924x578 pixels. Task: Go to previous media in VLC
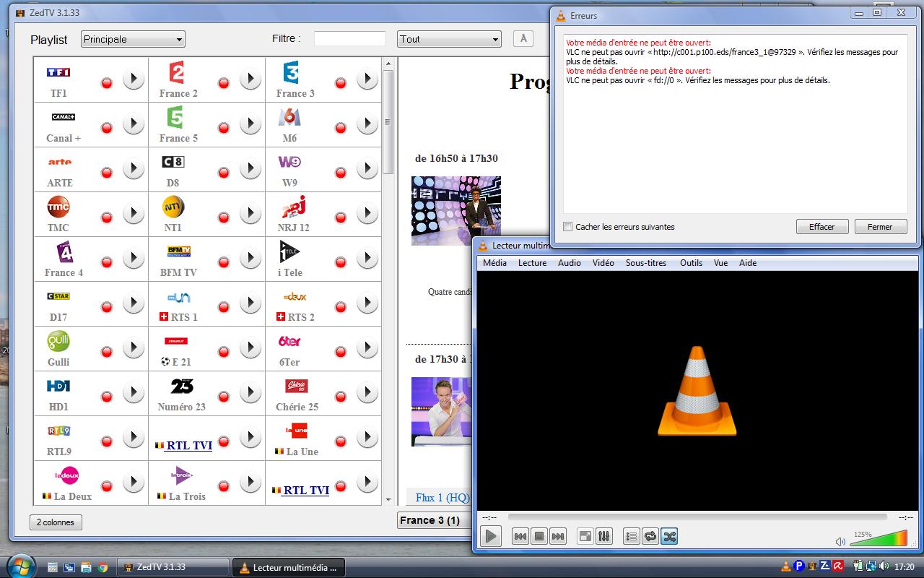[x=520, y=536]
